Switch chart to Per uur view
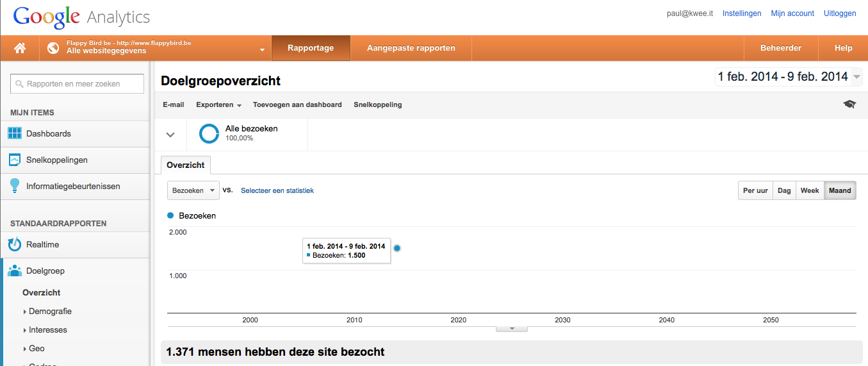868x366 pixels. coord(756,190)
